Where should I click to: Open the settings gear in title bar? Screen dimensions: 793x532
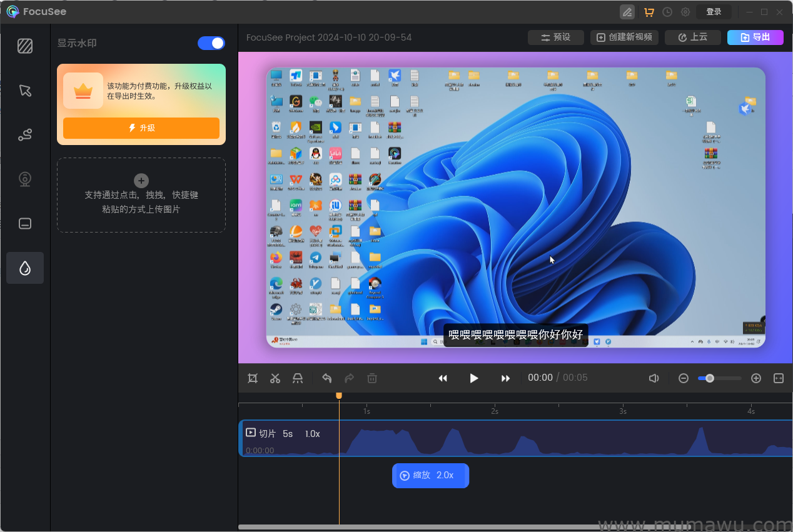(685, 11)
